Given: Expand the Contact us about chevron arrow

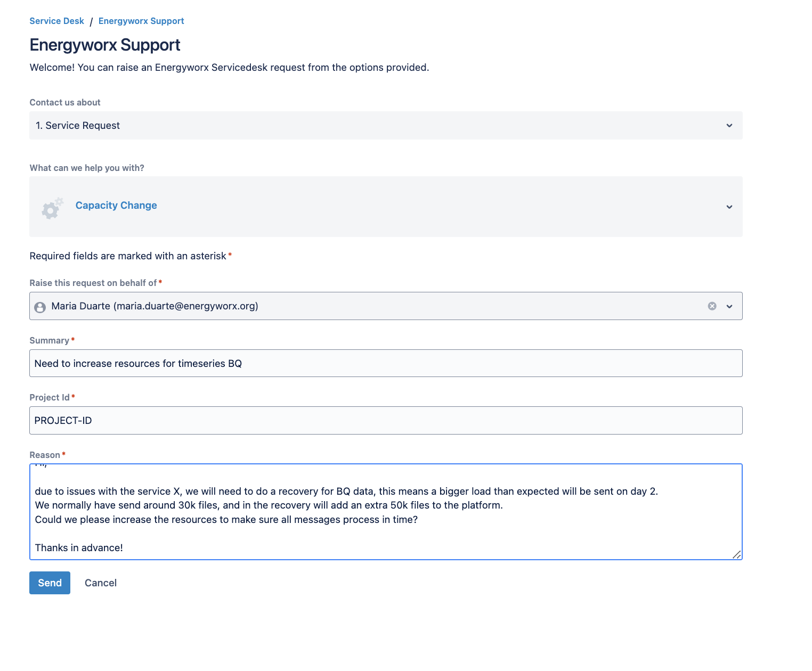Looking at the screenshot, I should click(x=729, y=126).
